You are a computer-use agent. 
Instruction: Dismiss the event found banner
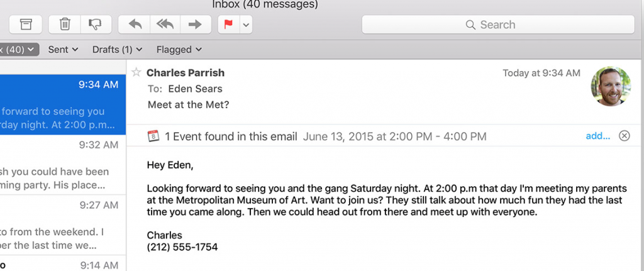tap(625, 136)
